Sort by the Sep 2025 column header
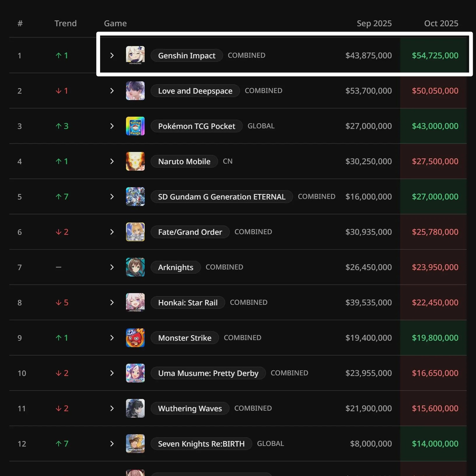Image resolution: width=476 pixels, height=476 pixels. 374,23
